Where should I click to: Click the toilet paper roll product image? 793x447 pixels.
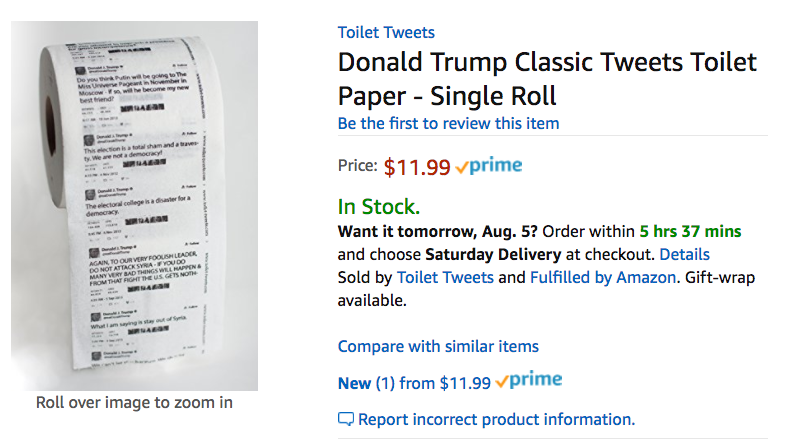(134, 205)
